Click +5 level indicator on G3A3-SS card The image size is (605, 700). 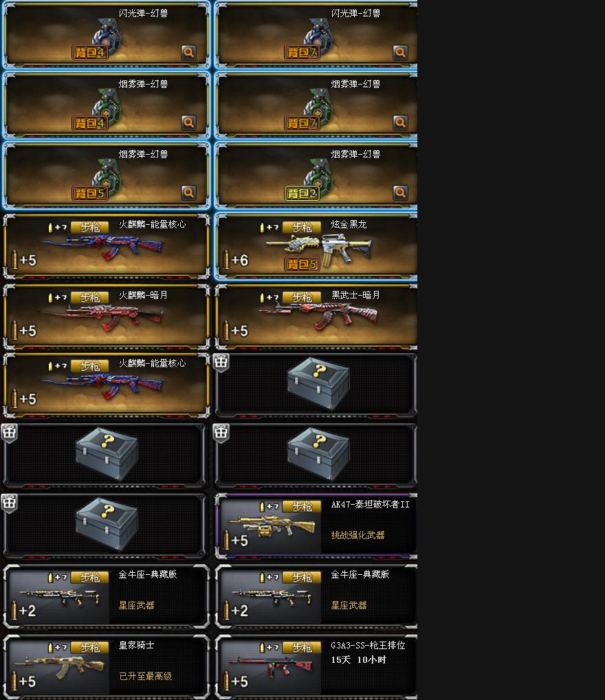click(x=236, y=681)
